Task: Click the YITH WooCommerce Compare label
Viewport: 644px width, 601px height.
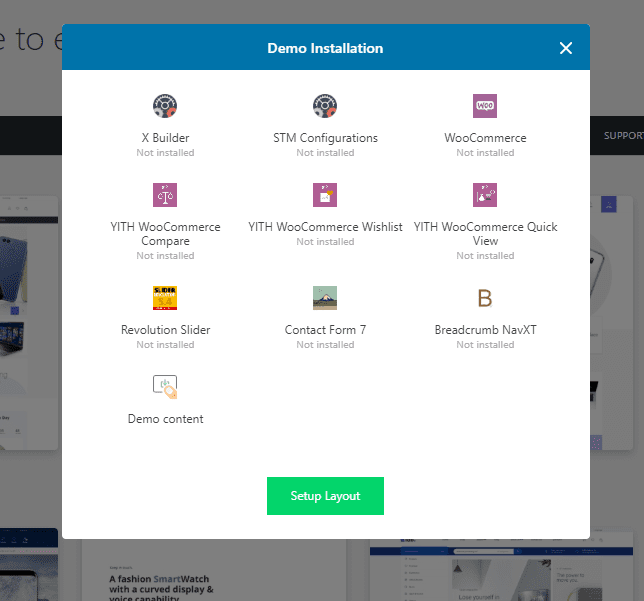Action: (165, 234)
